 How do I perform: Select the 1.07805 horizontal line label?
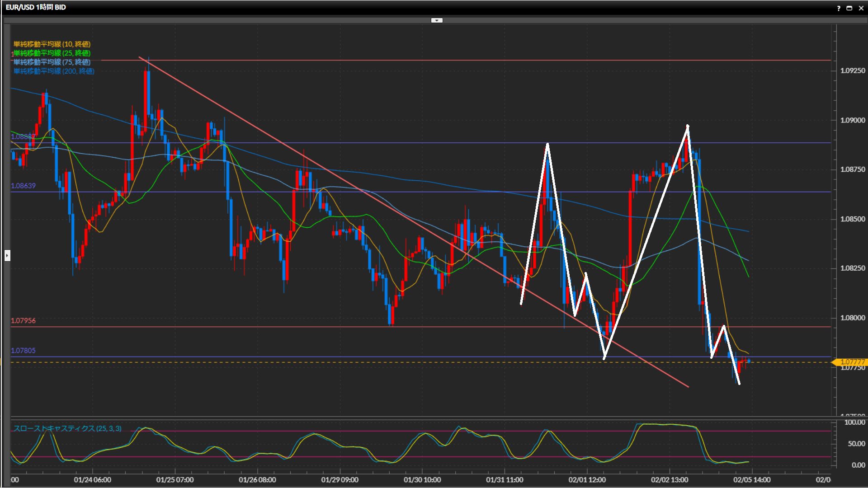(x=23, y=350)
